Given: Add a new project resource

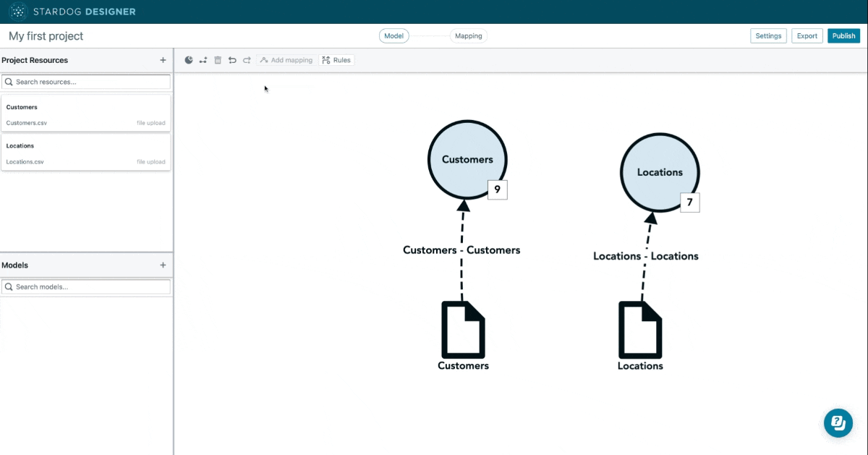Looking at the screenshot, I should (x=163, y=60).
